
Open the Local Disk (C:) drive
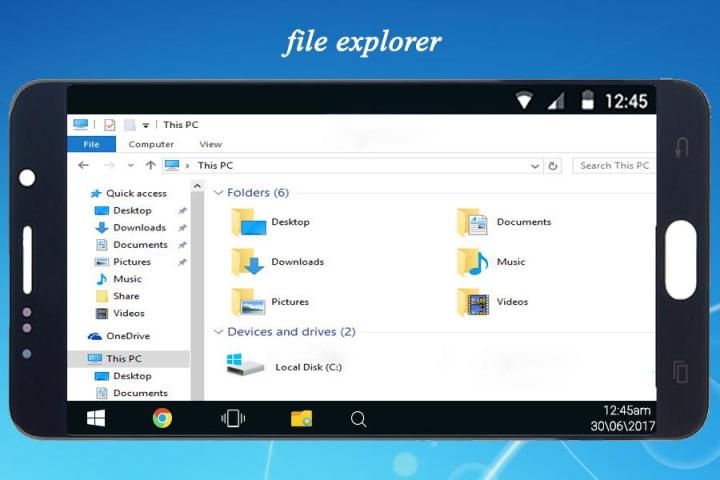click(285, 367)
